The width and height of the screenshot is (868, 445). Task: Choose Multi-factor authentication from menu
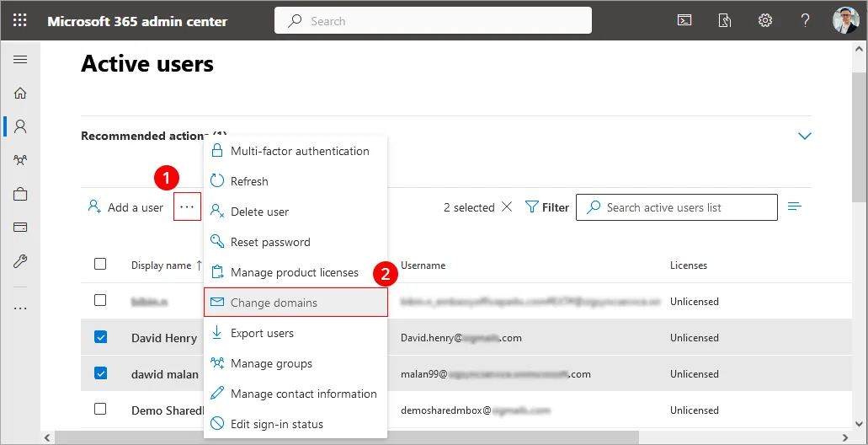(x=296, y=151)
